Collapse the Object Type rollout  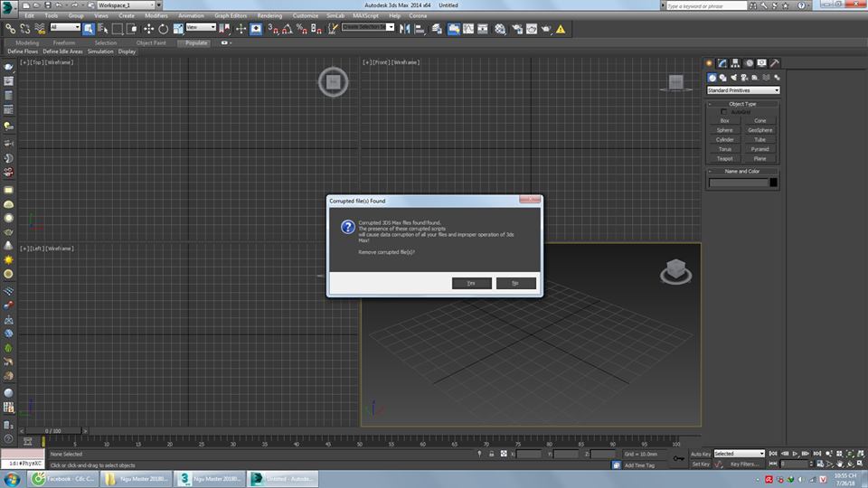[742, 104]
